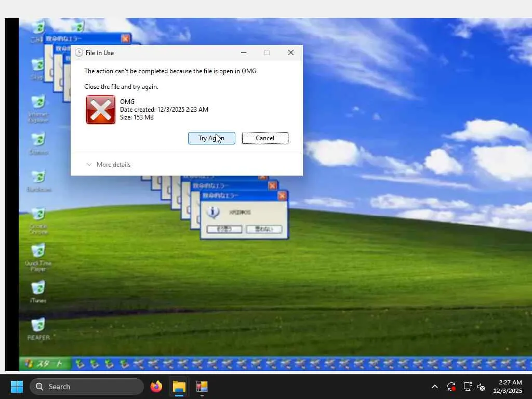Click the 'Size: 153 MB' text
Screen dimensions: 532x399
pos(137,117)
